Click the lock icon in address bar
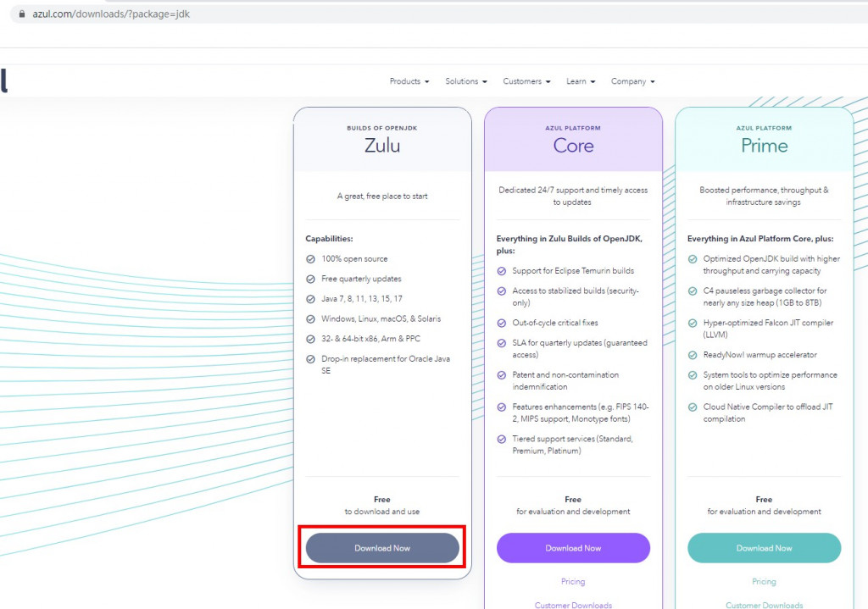Viewport: 868px width, 609px height. pos(21,14)
